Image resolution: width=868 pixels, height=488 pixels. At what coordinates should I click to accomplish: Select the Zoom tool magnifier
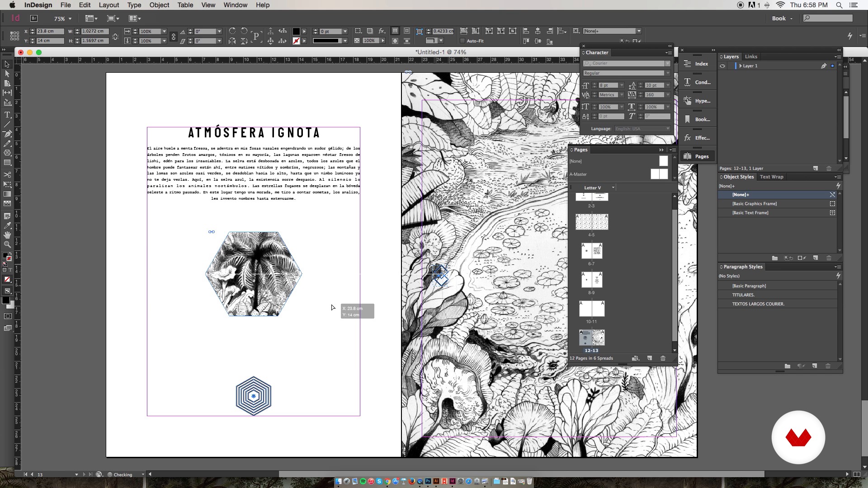7,244
